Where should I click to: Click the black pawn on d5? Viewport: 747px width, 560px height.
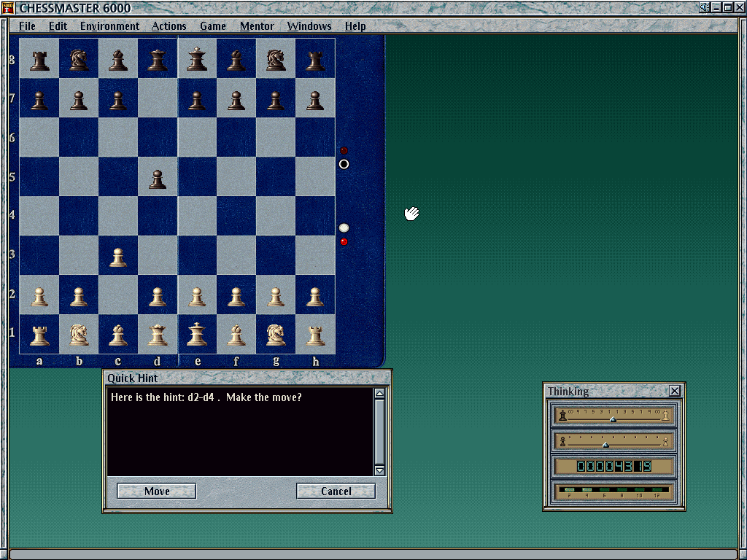158,179
